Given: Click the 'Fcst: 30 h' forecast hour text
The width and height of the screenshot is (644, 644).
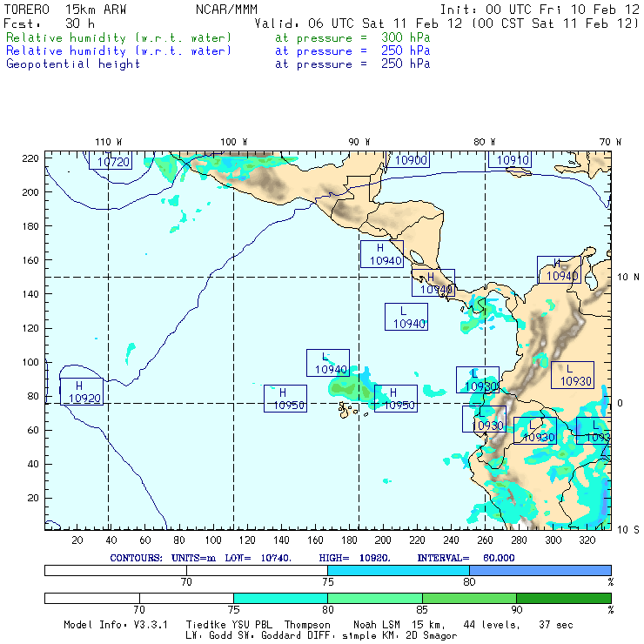Looking at the screenshot, I should click(49, 23).
